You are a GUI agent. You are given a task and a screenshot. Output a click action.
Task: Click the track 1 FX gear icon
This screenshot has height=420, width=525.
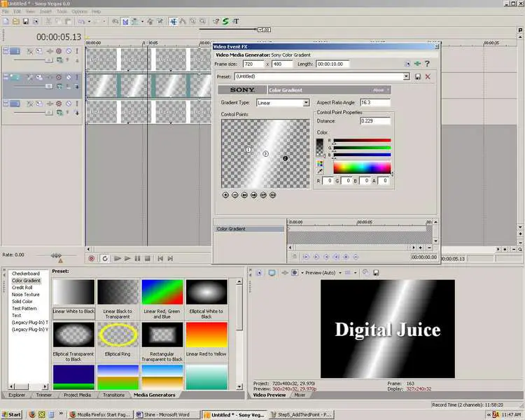(59, 51)
